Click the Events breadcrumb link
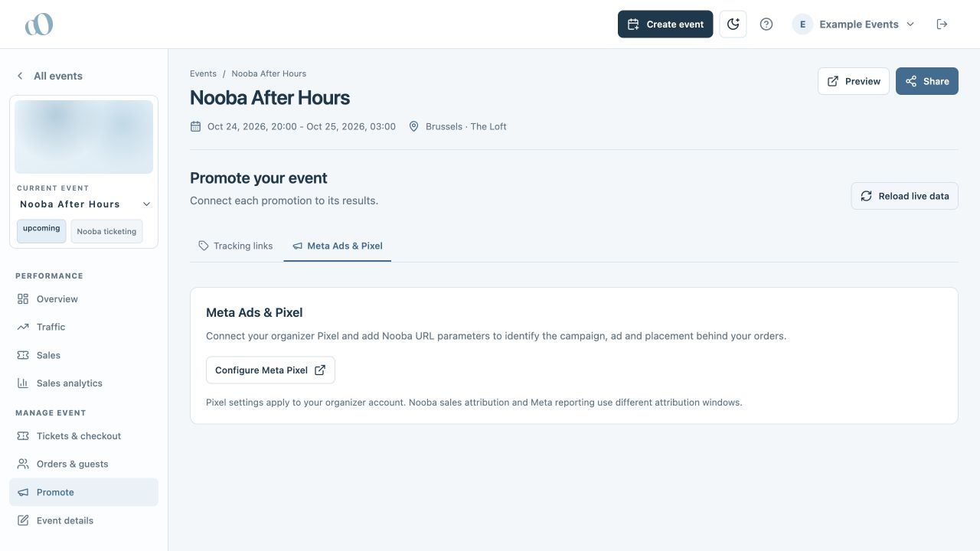The width and height of the screenshot is (980, 551). [203, 73]
